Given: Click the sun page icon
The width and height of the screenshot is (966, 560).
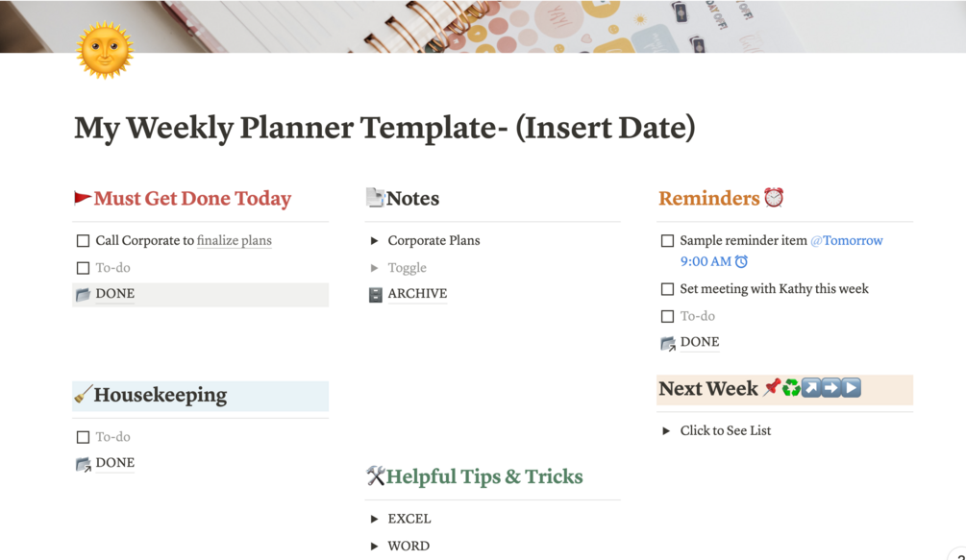Looking at the screenshot, I should point(105,50).
